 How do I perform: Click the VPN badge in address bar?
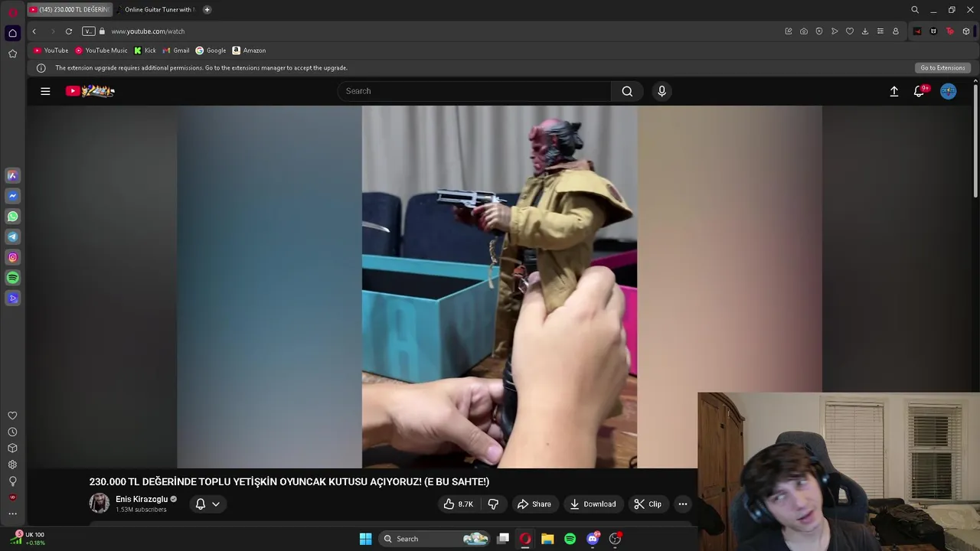coord(89,31)
